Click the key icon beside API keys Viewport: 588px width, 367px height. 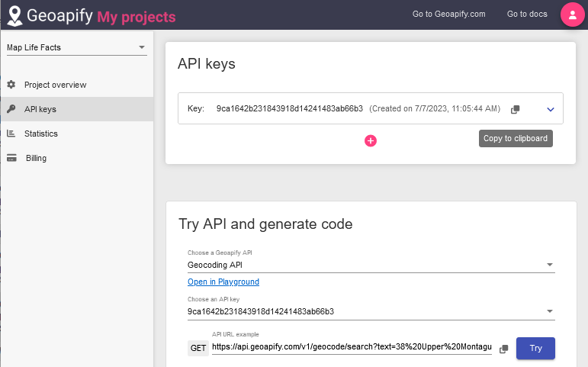pyautogui.click(x=11, y=109)
